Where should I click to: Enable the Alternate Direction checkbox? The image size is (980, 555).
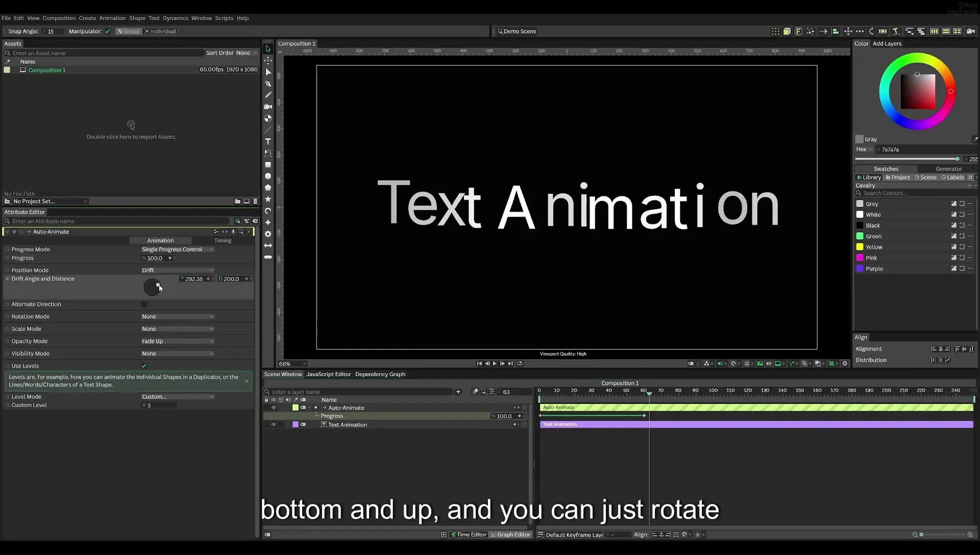pos(144,304)
